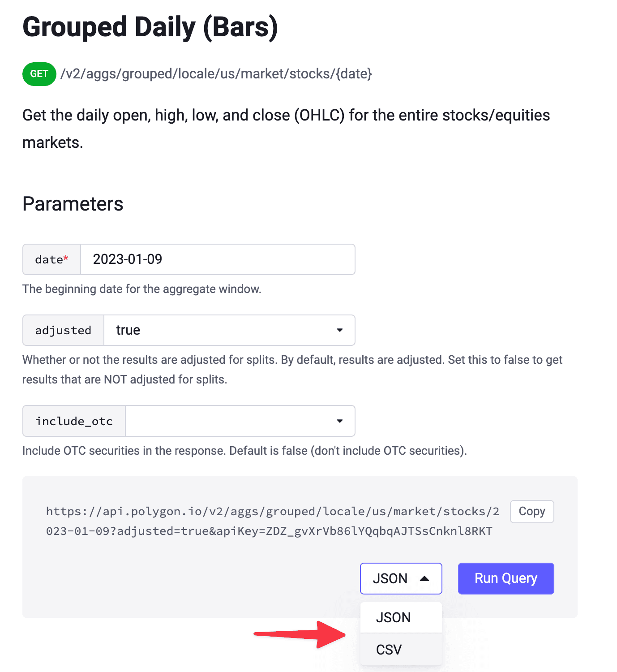Viewport: 617px width, 672px height.
Task: Click the caret arrow in include_otc dropdown
Action: 340,421
